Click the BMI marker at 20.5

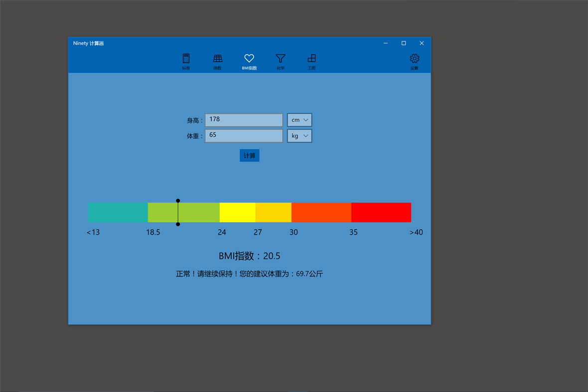(x=178, y=212)
